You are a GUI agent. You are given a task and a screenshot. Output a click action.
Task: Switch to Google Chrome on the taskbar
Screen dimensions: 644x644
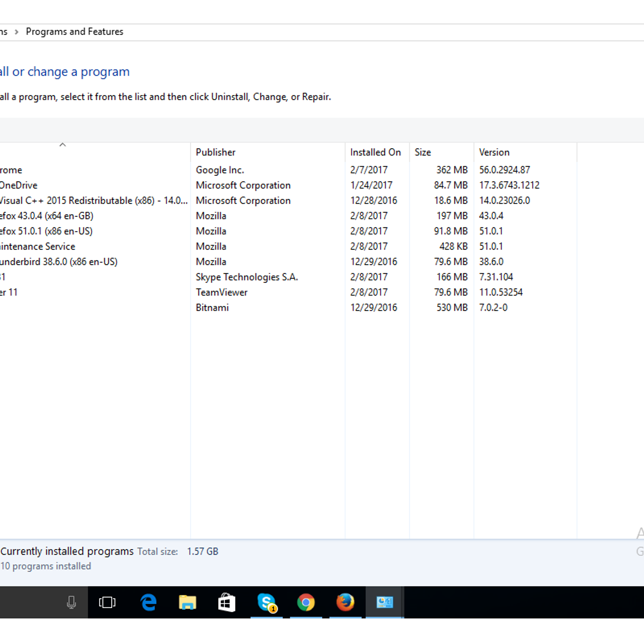(x=306, y=602)
